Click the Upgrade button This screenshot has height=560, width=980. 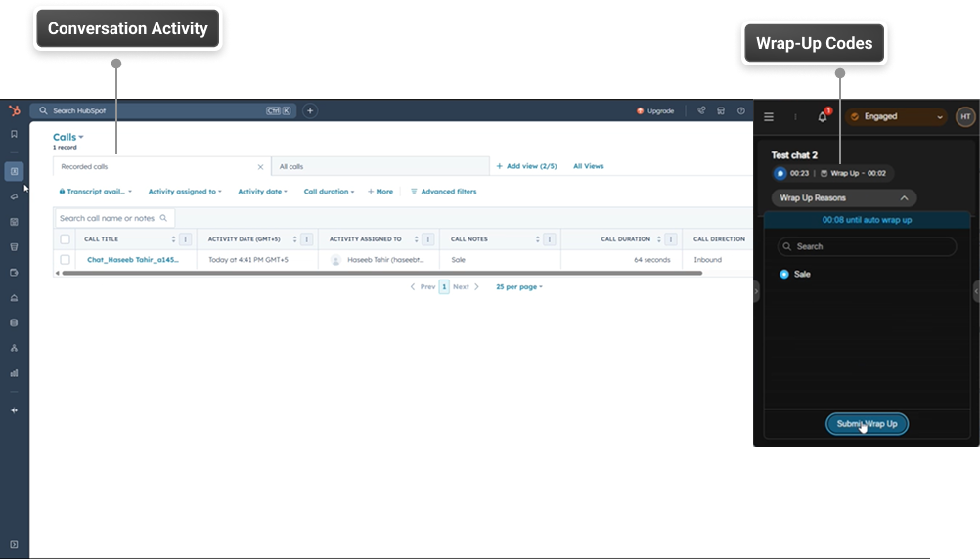point(655,111)
